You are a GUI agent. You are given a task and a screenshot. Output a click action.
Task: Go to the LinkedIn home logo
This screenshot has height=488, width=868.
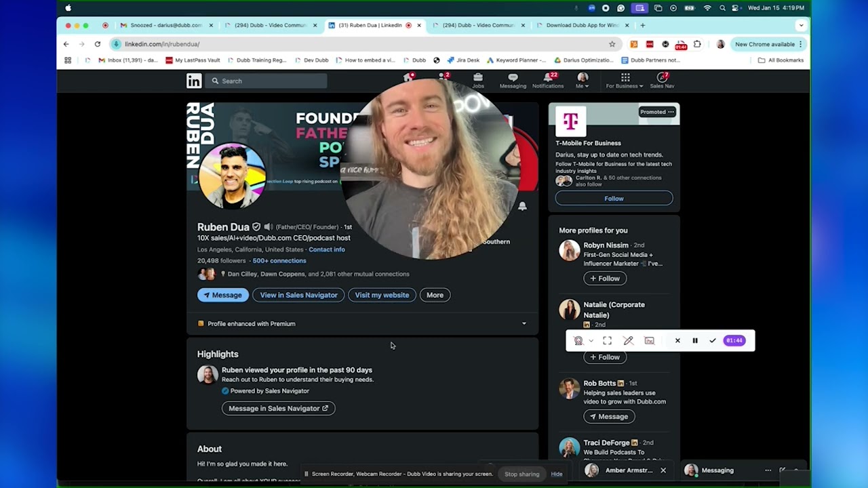click(x=194, y=81)
